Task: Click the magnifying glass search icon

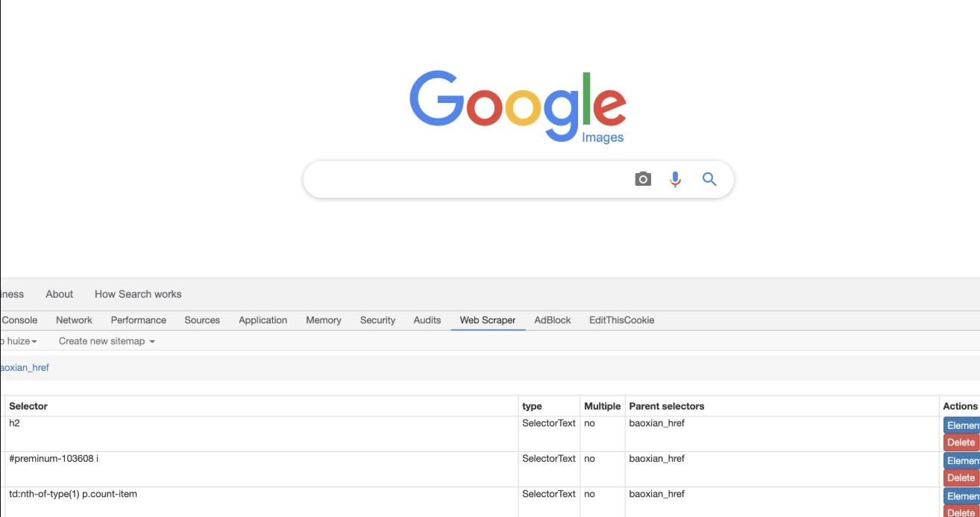Action: [x=709, y=179]
